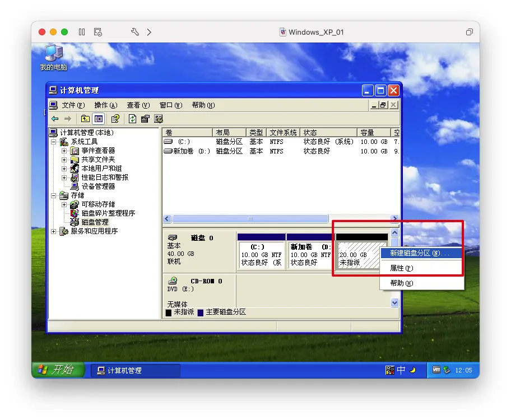Image resolution: width=511 pixels, height=420 pixels.
Task: Open the 开始 Start menu
Action: (x=58, y=370)
